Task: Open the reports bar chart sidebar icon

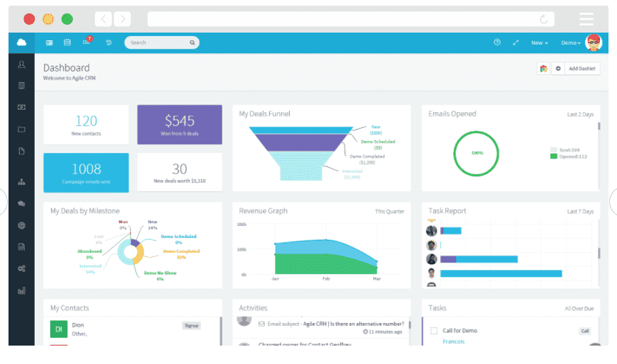Action: 22,291
